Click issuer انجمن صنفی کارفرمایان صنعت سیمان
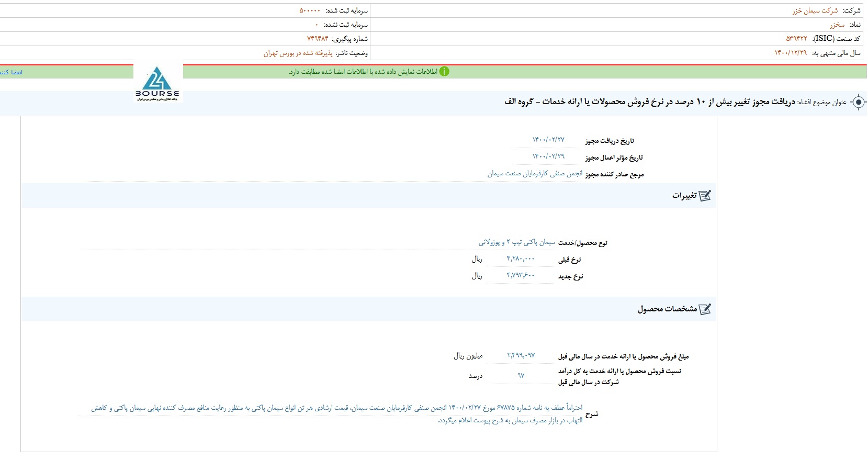The height and width of the screenshot is (460, 868). pyautogui.click(x=535, y=174)
